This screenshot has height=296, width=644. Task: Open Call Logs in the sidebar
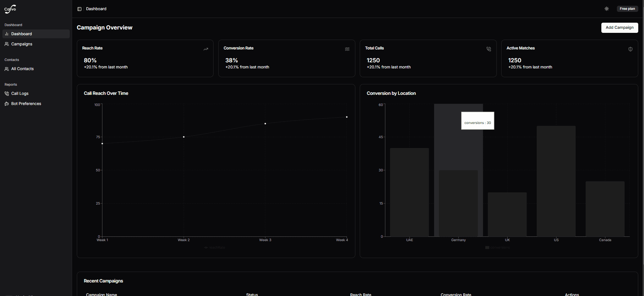pyautogui.click(x=36, y=93)
